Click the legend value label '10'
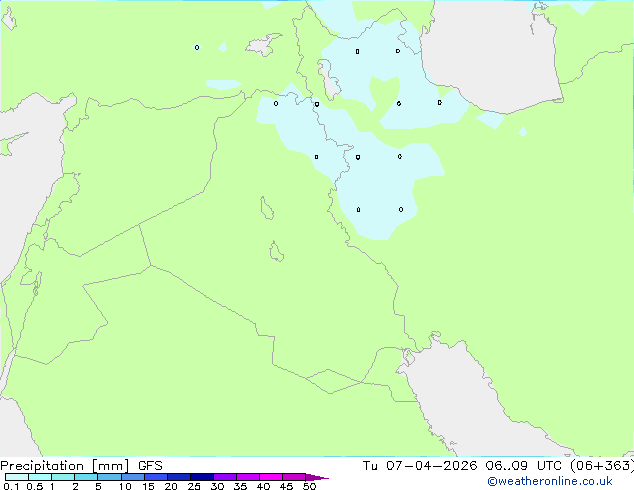The height and width of the screenshot is (490, 634). click(x=125, y=486)
